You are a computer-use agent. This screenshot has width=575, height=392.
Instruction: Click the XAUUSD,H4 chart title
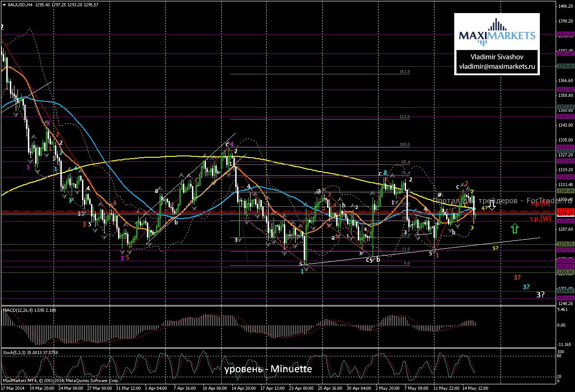(x=20, y=5)
